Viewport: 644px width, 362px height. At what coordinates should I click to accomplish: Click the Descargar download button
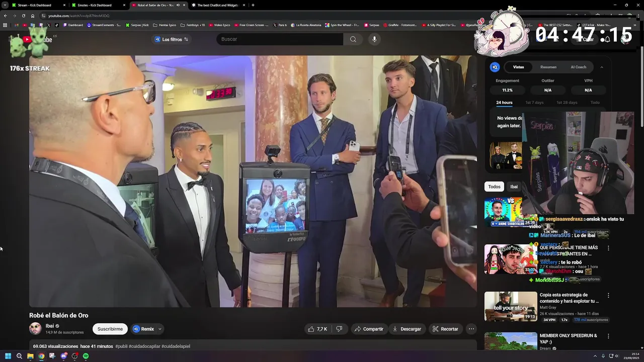click(x=407, y=329)
